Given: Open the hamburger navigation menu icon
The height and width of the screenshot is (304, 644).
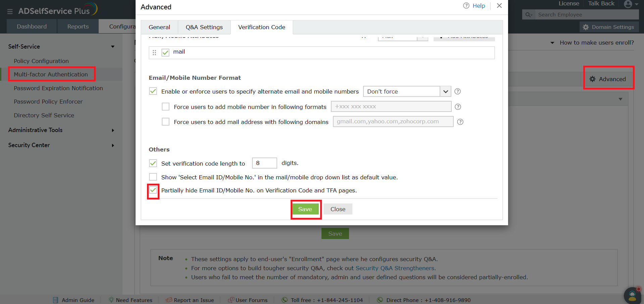Looking at the screenshot, I should tap(10, 11).
